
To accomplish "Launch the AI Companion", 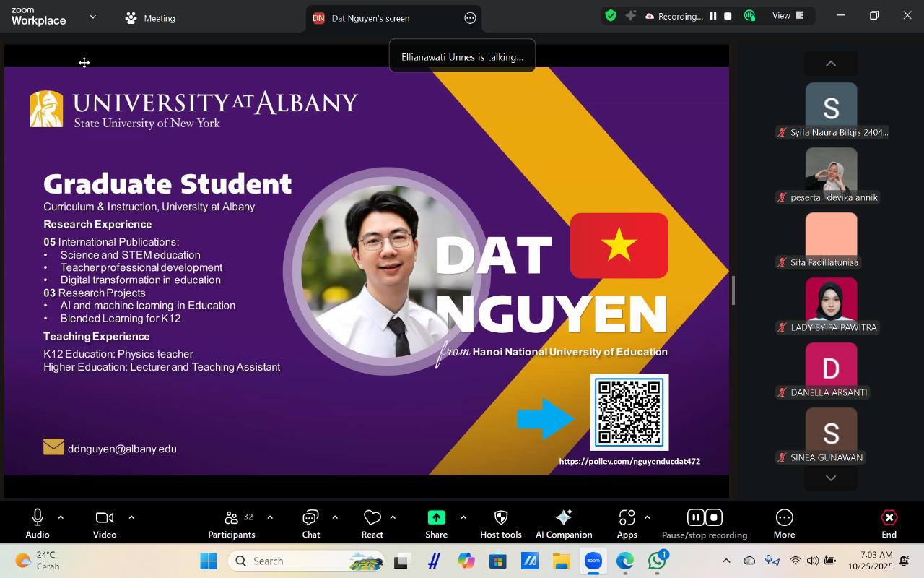I will 563,517.
